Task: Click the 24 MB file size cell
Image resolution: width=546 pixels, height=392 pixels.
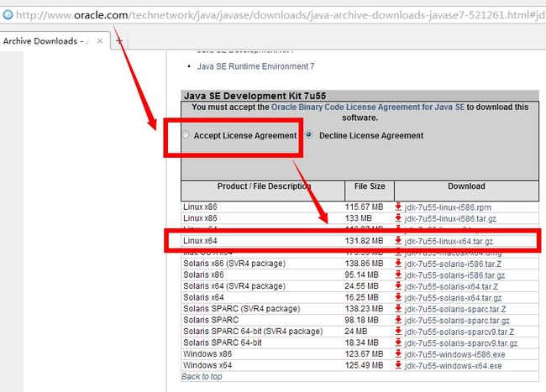Action: (x=356, y=331)
